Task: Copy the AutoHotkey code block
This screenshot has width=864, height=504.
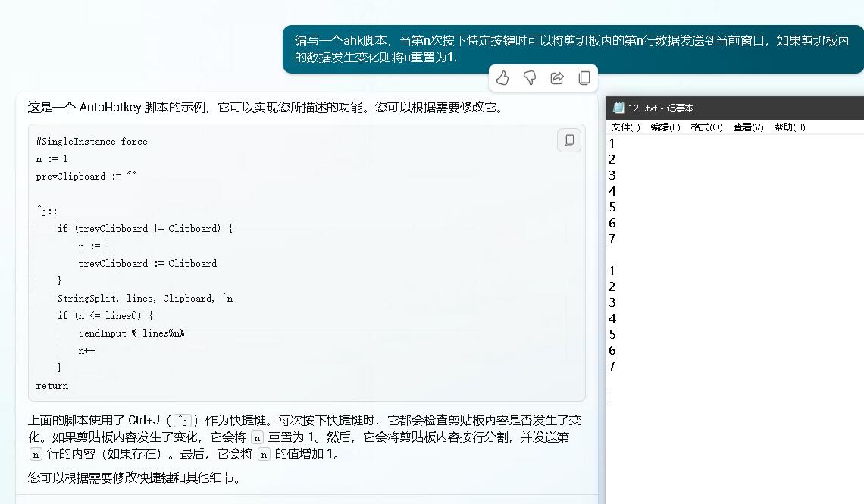Action: 569,140
